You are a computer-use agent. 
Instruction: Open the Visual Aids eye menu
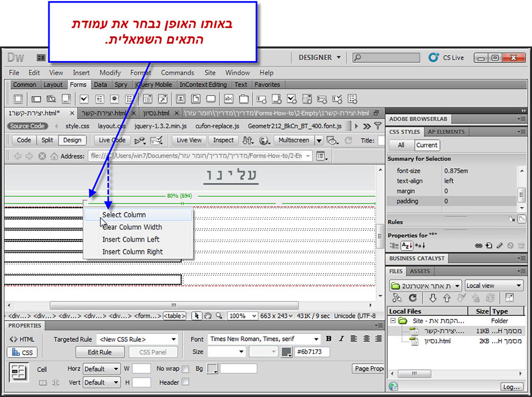tap(332, 140)
